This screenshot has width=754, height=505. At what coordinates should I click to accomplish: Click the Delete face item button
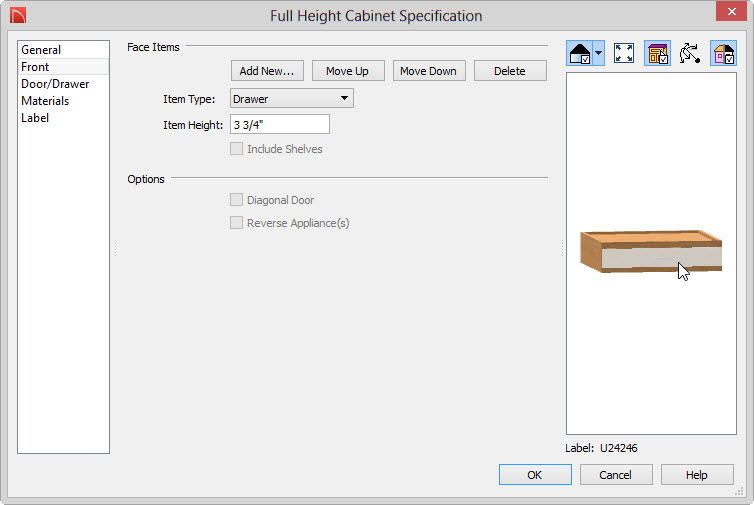pos(510,71)
